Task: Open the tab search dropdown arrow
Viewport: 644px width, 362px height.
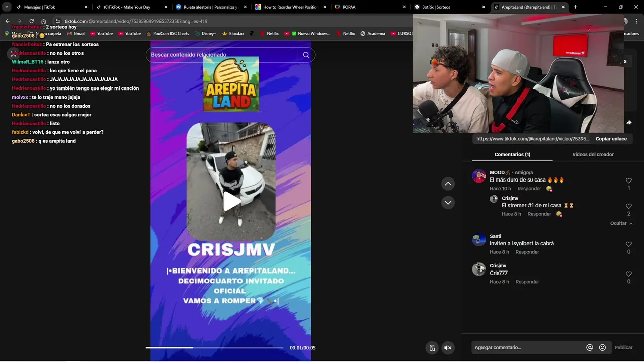Action: click(7, 7)
